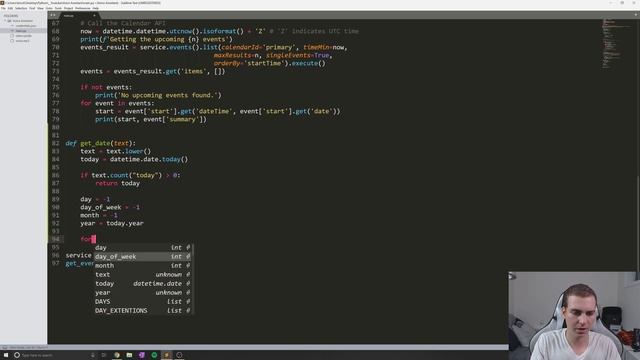Screen dimensions: 640x360
Task: Click the code minimap
Action: [x=616, y=43]
